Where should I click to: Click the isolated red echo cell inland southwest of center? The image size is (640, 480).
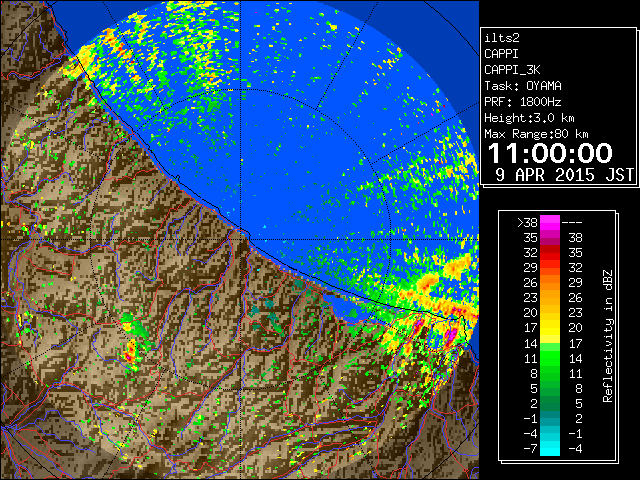131,353
